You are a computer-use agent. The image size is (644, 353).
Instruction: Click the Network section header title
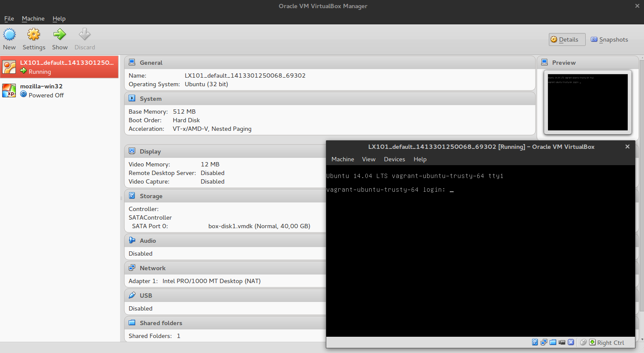153,268
